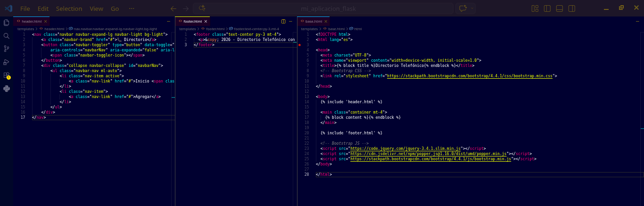
Task: Click the closing </nav> tag on line 17
Action: [x=39, y=117]
